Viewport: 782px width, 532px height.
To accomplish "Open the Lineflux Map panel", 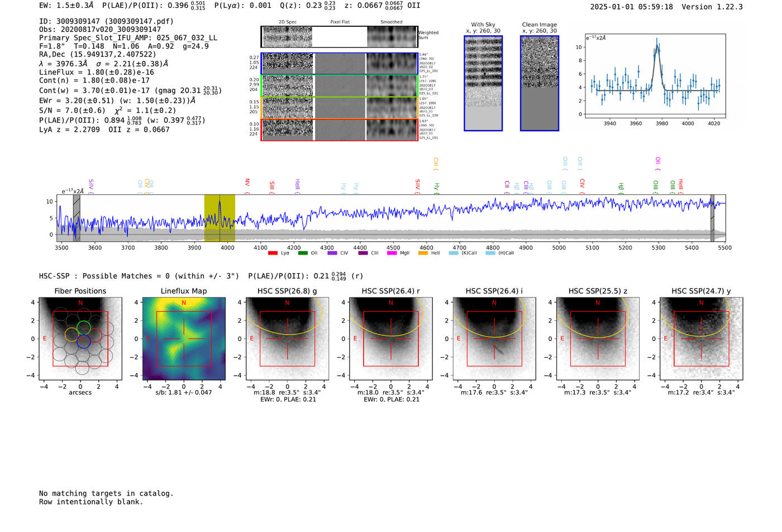I will coord(184,339).
